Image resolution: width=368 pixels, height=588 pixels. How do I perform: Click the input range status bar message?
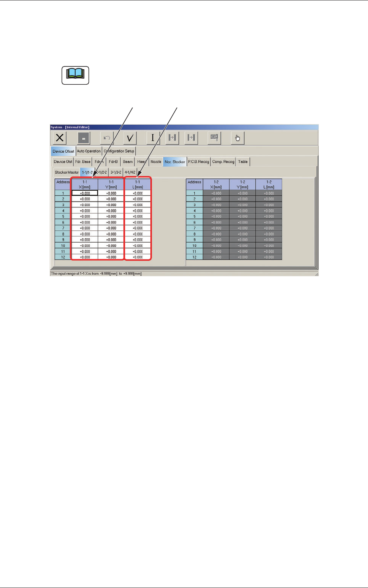click(x=96, y=273)
